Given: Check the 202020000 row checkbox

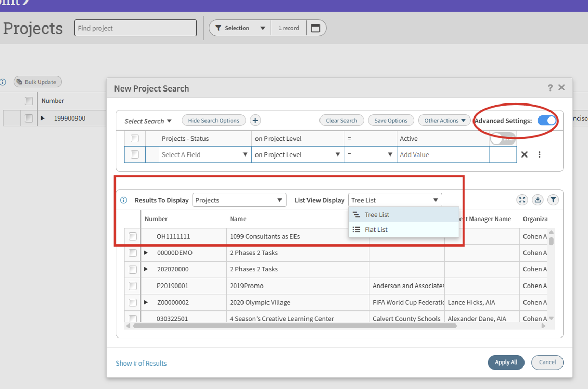Looking at the screenshot, I should click(132, 269).
